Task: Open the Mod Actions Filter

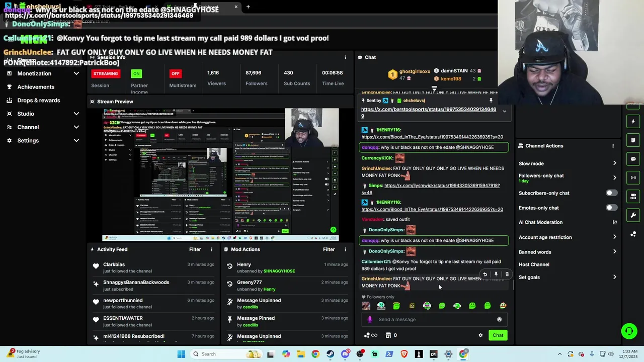Action: pyautogui.click(x=329, y=249)
